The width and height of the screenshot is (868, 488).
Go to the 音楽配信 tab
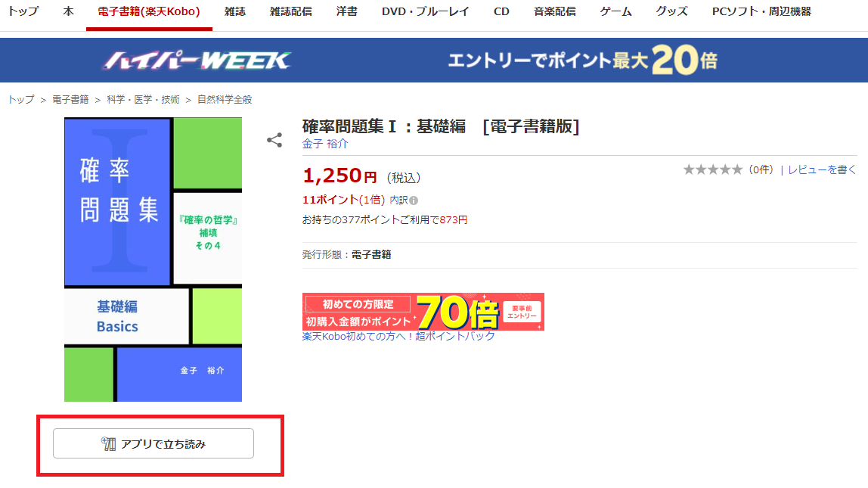pyautogui.click(x=554, y=12)
